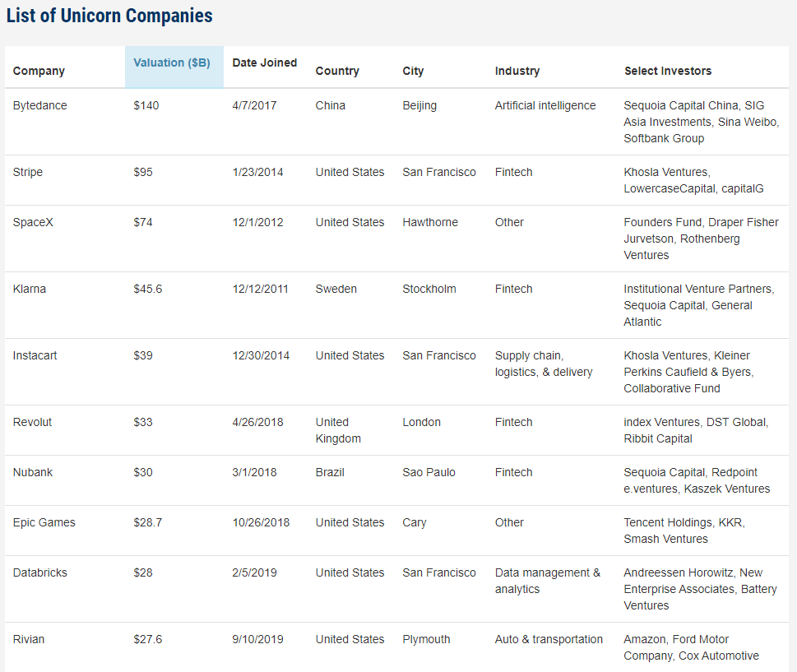Click the Databricks company entry
The width and height of the screenshot is (797, 672).
pos(41,572)
